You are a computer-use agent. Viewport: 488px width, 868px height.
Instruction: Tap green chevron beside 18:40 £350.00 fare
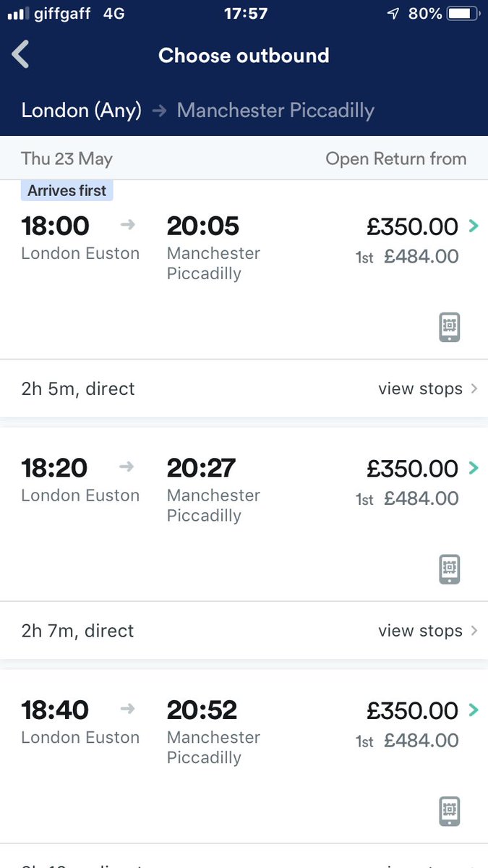pos(474,710)
